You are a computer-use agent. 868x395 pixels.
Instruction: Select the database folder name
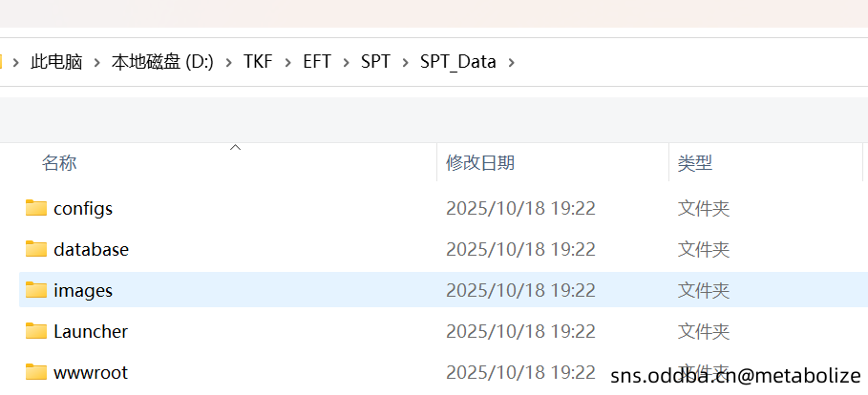(91, 249)
